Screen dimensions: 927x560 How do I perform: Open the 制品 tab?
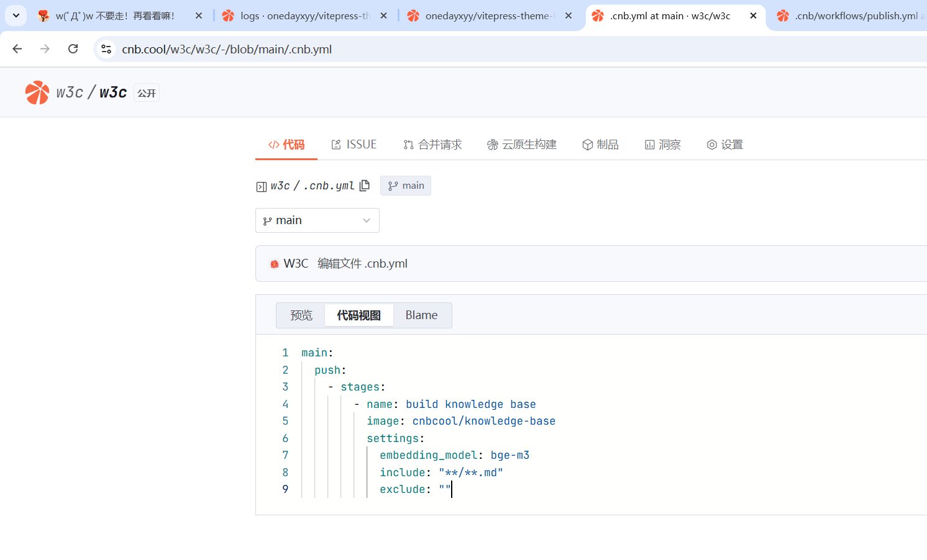click(600, 145)
